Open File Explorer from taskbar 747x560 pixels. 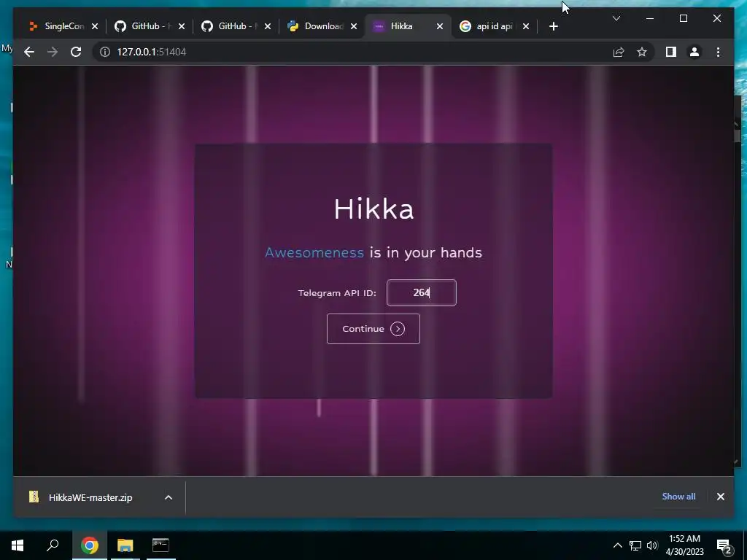[x=125, y=545]
